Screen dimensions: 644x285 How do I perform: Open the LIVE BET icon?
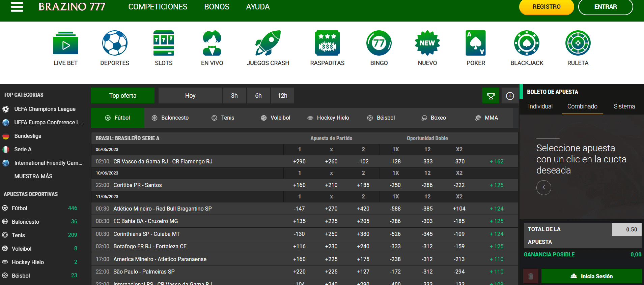coord(65,43)
